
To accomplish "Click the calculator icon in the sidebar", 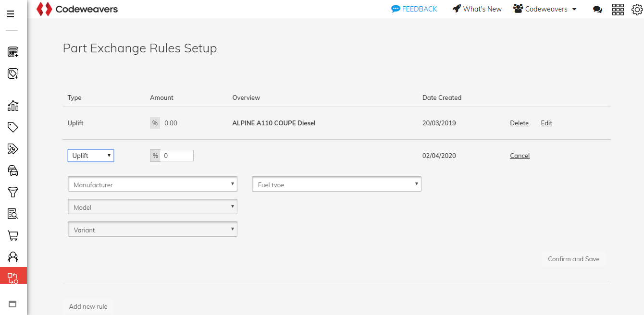I will [x=13, y=52].
